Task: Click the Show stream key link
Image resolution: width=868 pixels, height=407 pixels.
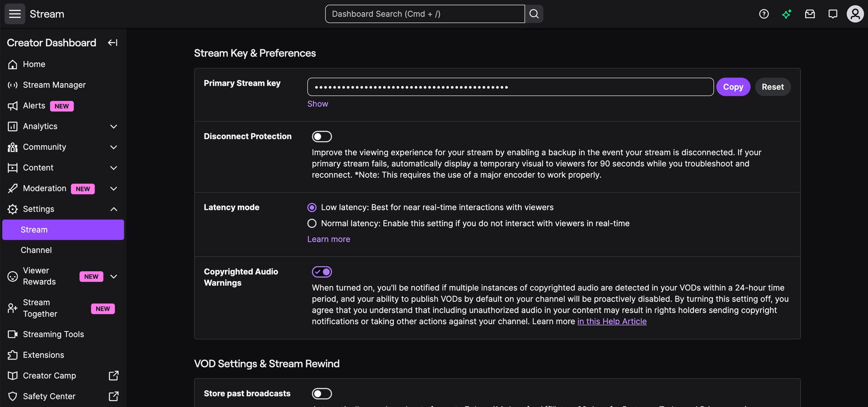Action: (317, 104)
